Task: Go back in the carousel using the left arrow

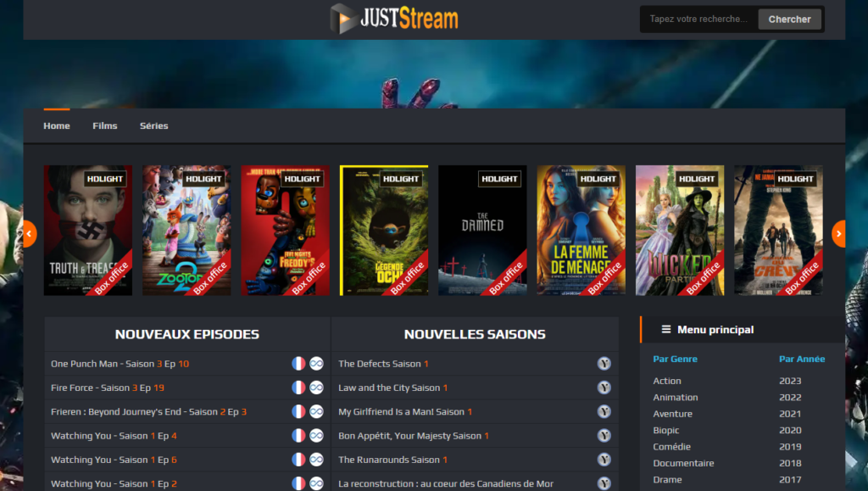Action: (x=28, y=232)
